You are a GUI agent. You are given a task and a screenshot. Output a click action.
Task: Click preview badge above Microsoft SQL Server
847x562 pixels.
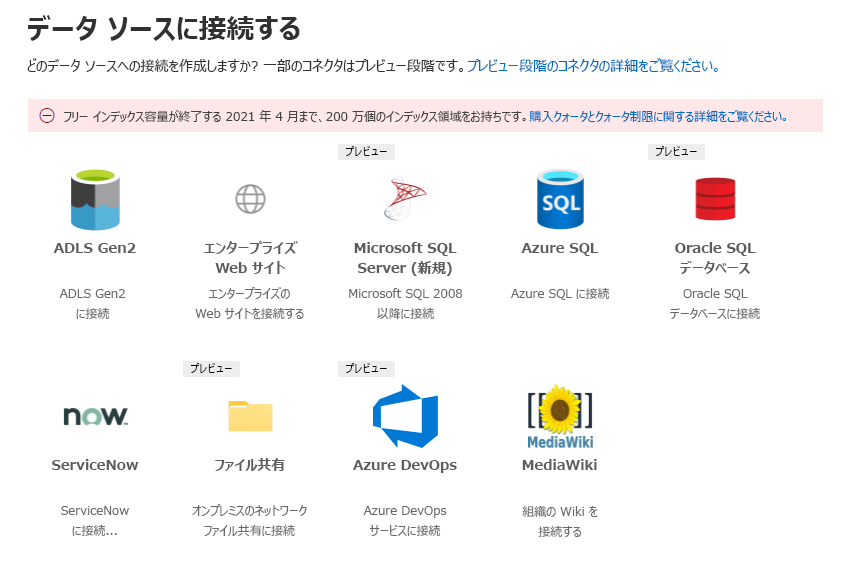[x=366, y=151]
